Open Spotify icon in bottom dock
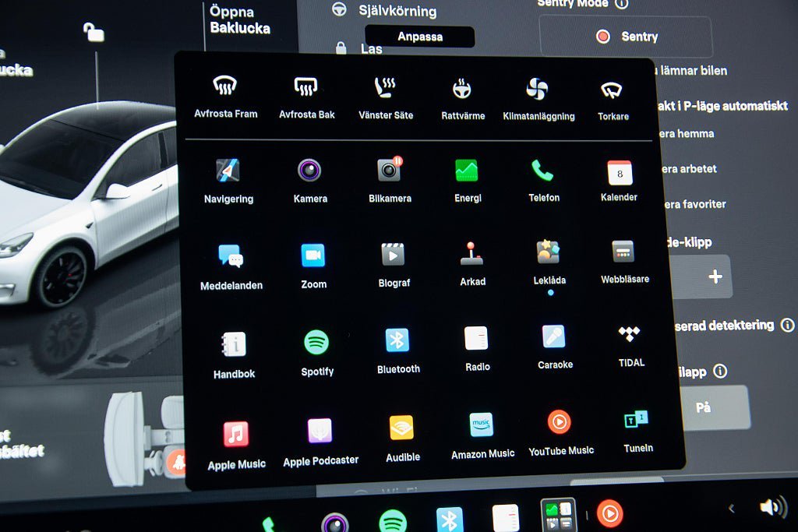The height and width of the screenshot is (532, 798). point(393,521)
